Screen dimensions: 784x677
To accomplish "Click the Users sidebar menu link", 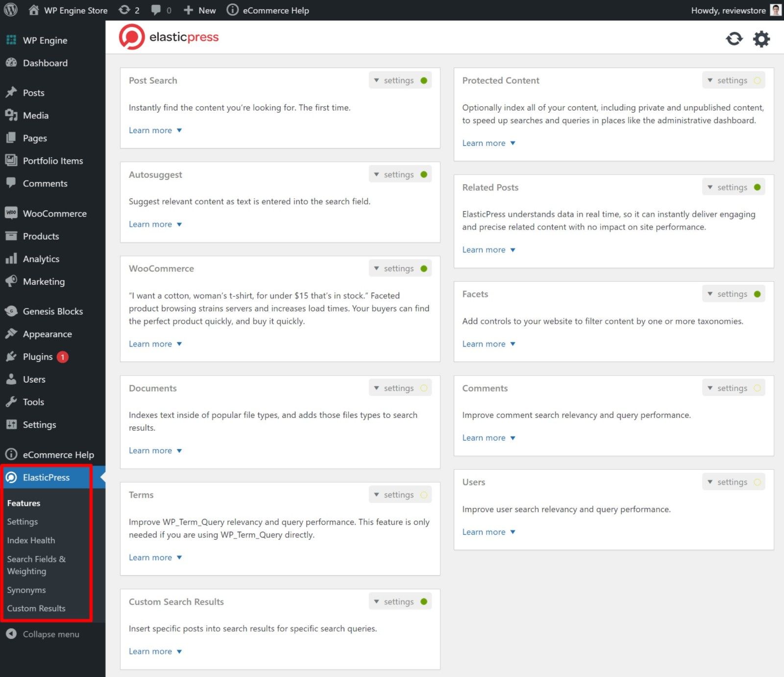I will point(34,379).
